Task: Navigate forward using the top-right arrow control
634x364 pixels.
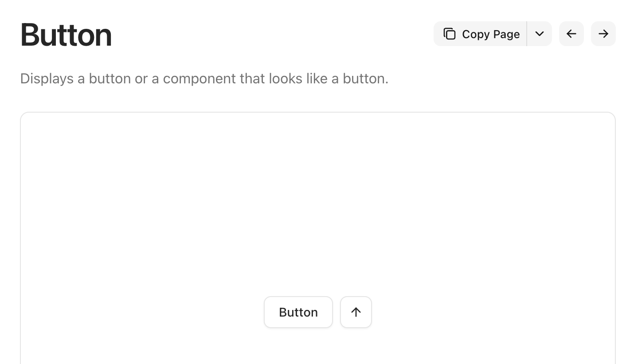Action: 603,34
